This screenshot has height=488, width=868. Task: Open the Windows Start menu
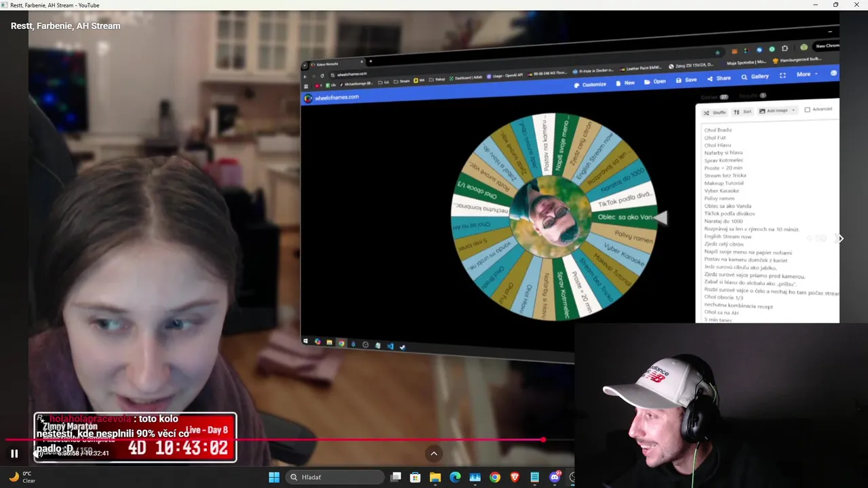click(x=274, y=477)
